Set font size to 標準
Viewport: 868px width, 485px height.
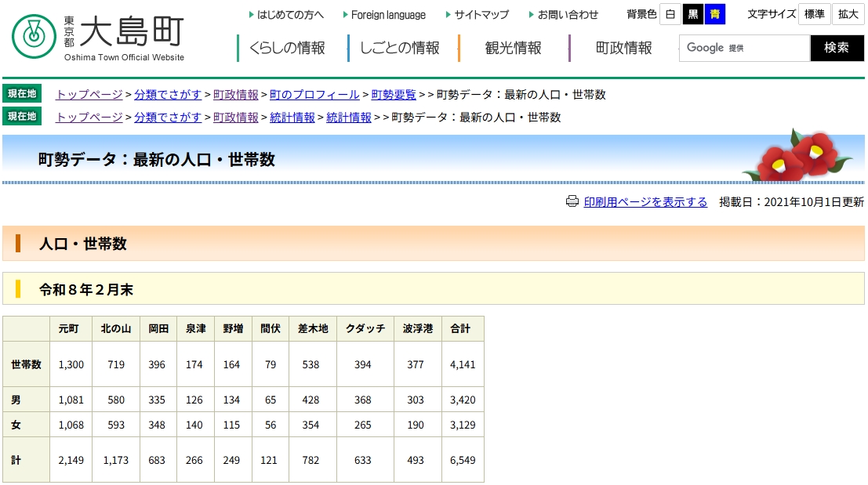pyautogui.click(x=814, y=14)
